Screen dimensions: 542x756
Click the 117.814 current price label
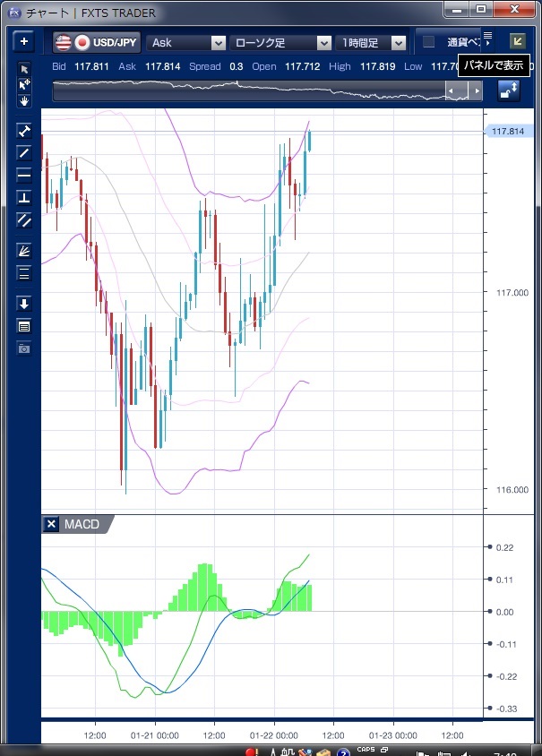[x=508, y=132]
